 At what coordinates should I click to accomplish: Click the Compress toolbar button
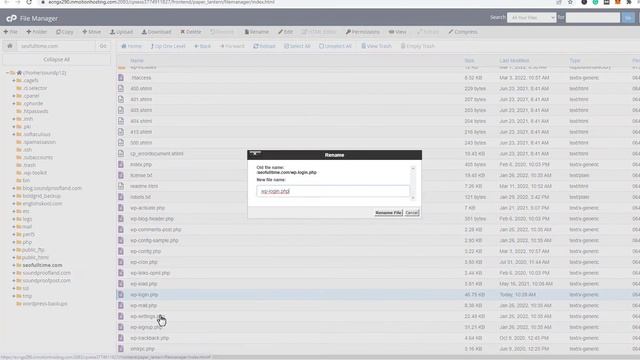(x=463, y=32)
